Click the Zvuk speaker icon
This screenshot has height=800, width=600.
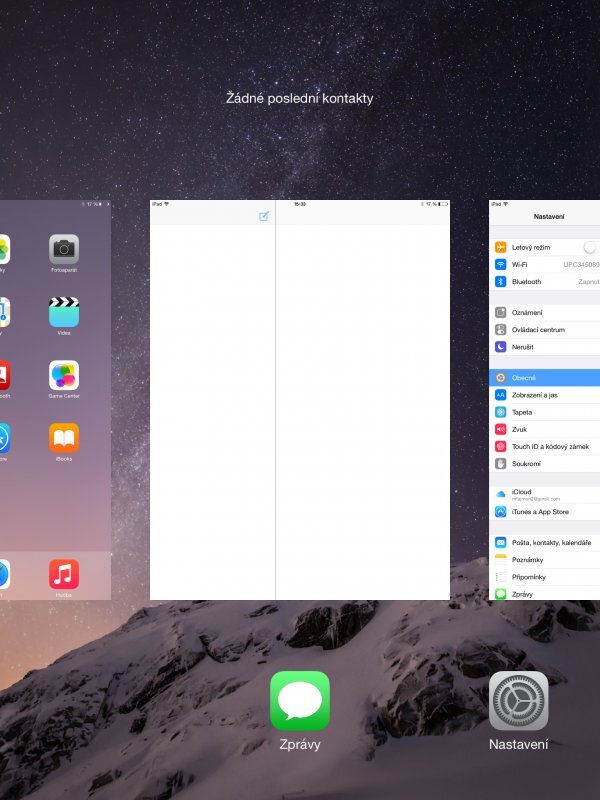pos(501,430)
